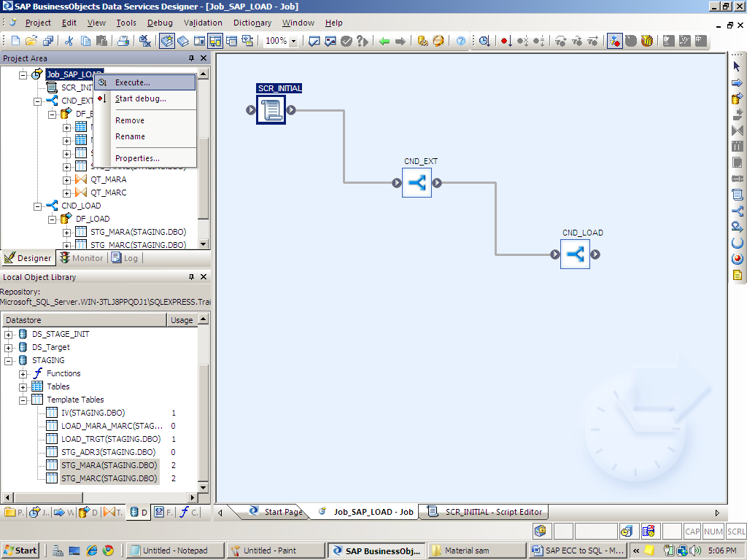Expand the QT_MARC tree node

tap(66, 193)
